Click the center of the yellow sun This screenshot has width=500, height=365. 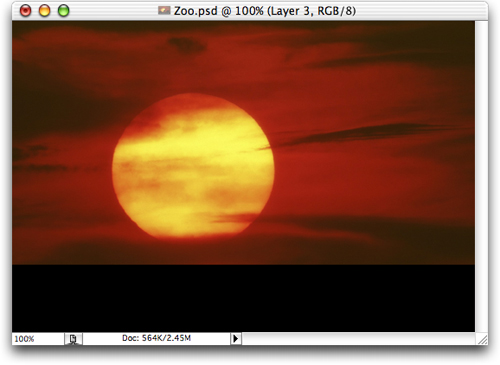coord(193,166)
